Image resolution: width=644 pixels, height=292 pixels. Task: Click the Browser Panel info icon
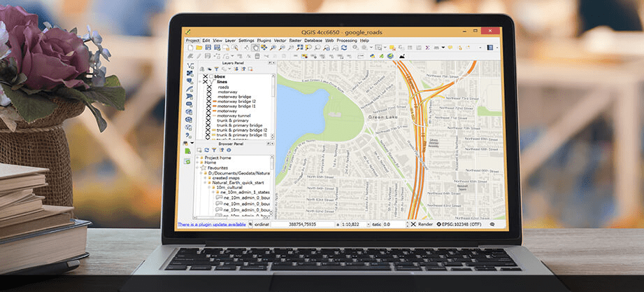[229, 150]
